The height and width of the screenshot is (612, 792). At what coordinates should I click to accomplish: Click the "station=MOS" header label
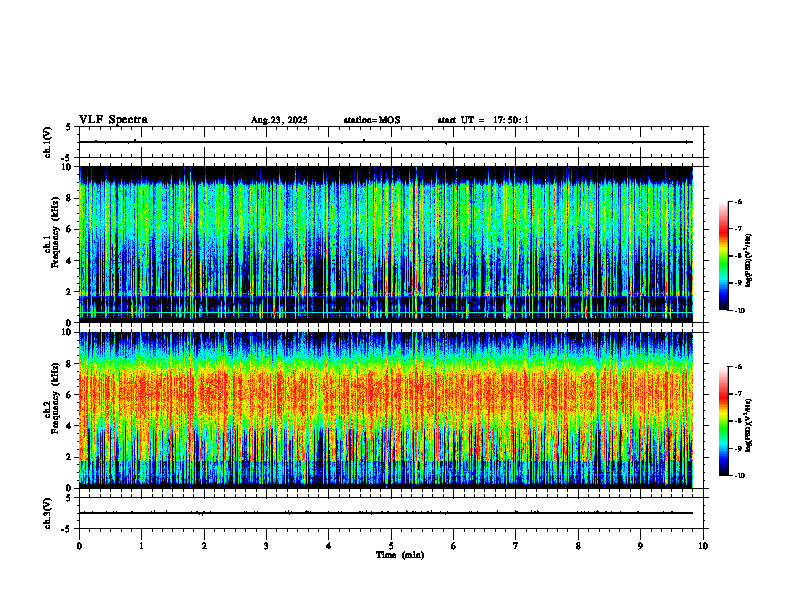pyautogui.click(x=372, y=120)
